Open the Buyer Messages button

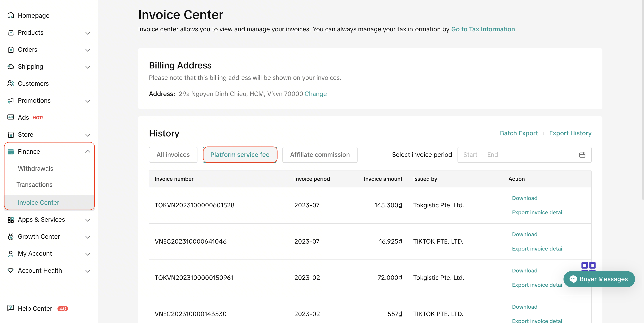click(599, 279)
